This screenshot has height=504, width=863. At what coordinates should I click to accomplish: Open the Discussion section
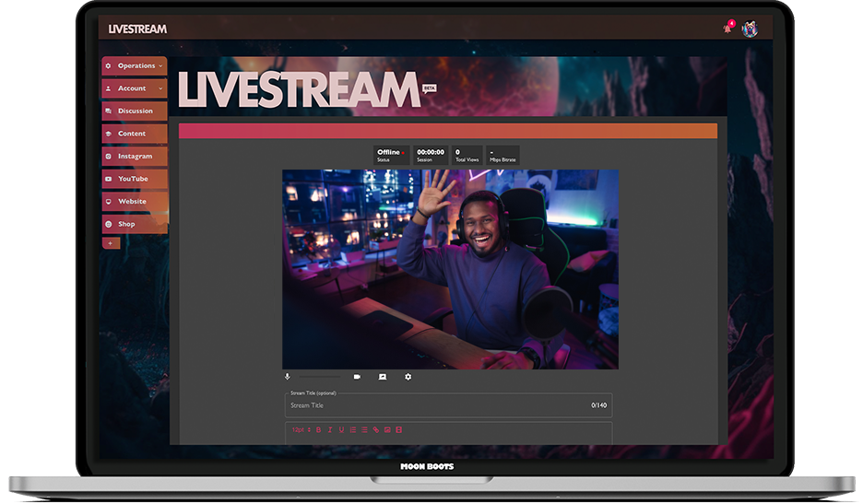coord(135,111)
